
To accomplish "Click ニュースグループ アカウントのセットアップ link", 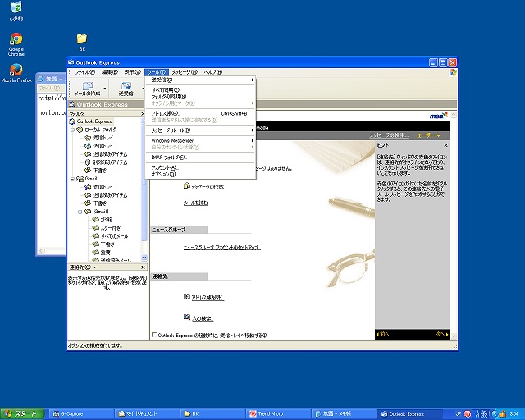I will [221, 248].
